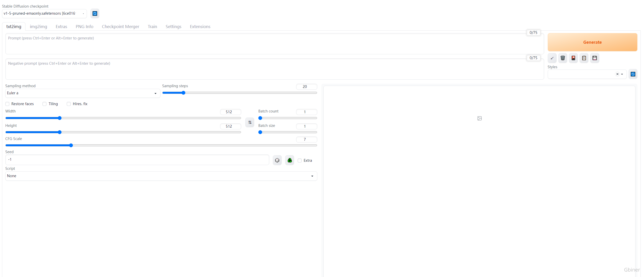This screenshot has height=277, width=644.
Task: Open the Sampling method dropdown
Action: (x=82, y=93)
